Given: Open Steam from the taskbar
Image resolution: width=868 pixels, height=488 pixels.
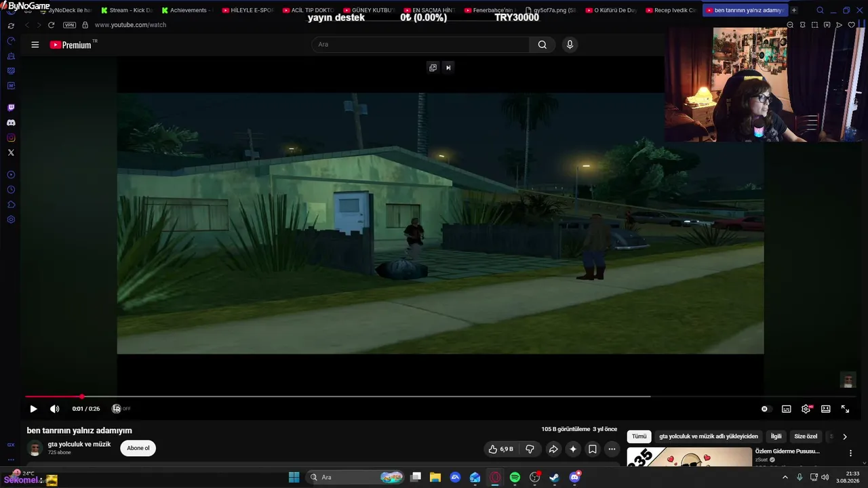Looking at the screenshot, I should click(554, 477).
